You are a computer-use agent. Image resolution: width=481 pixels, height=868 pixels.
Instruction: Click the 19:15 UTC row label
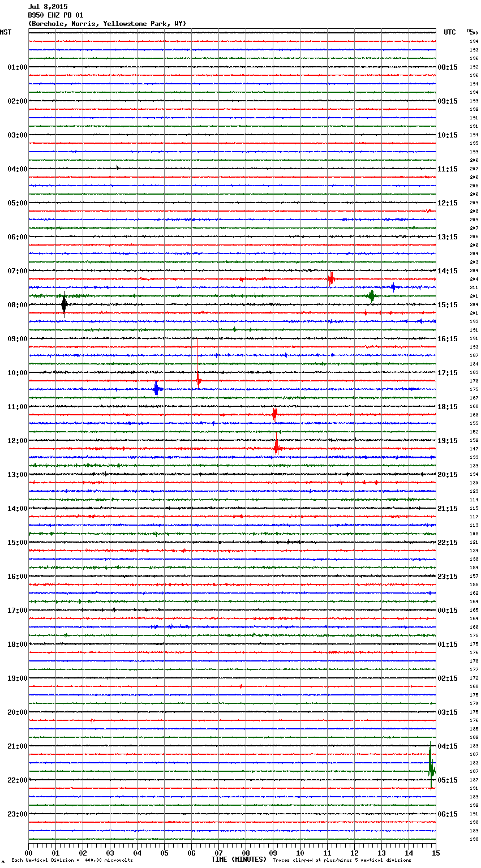[x=448, y=441]
